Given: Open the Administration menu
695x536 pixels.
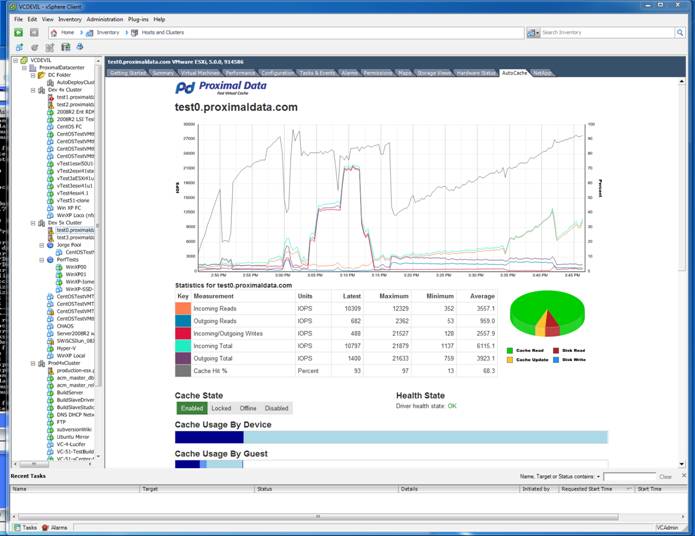Looking at the screenshot, I should pos(105,20).
